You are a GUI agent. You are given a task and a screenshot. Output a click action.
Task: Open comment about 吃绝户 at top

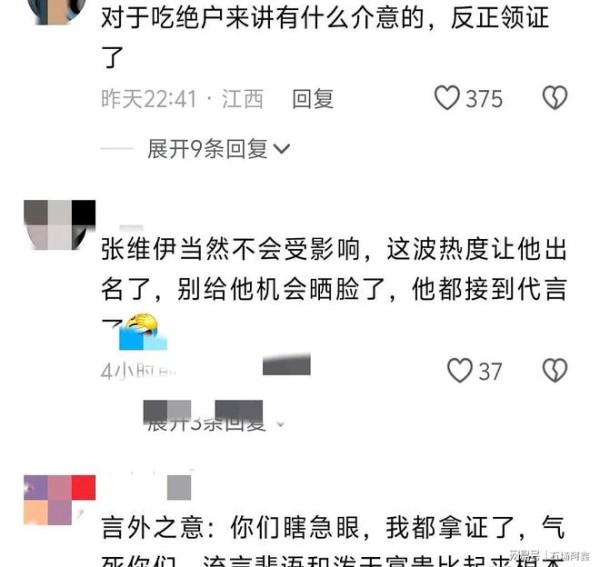tap(325, 36)
